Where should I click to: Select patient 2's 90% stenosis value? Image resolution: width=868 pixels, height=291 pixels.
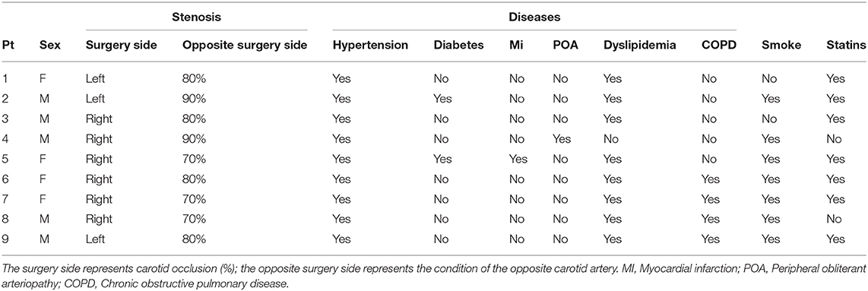click(x=195, y=99)
